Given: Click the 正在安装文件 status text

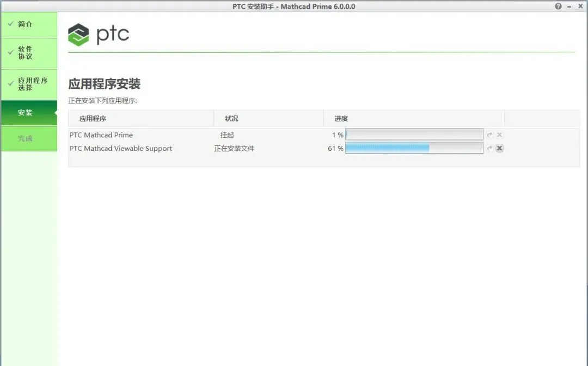Looking at the screenshot, I should [x=234, y=149].
